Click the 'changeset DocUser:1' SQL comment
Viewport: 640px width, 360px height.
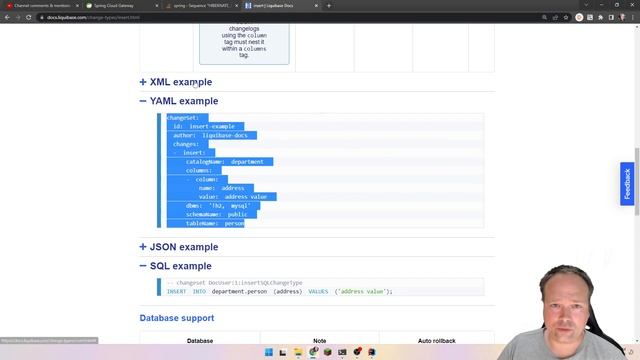(x=235, y=283)
